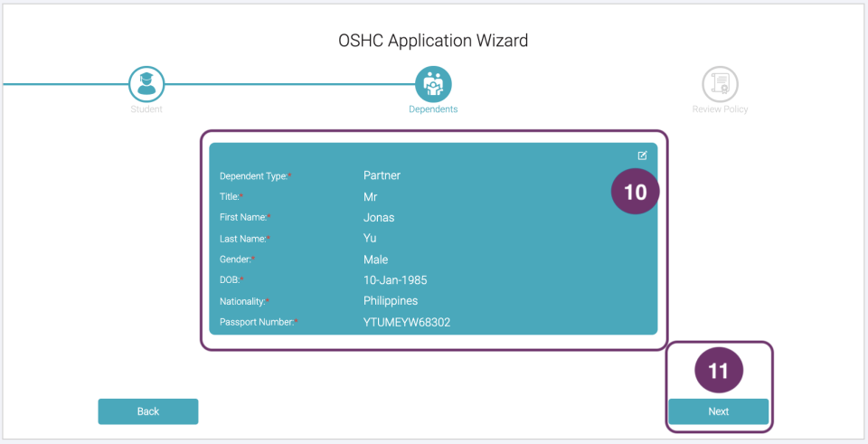Edit the dependent card via pencil icon
This screenshot has width=868, height=444.
tap(642, 156)
